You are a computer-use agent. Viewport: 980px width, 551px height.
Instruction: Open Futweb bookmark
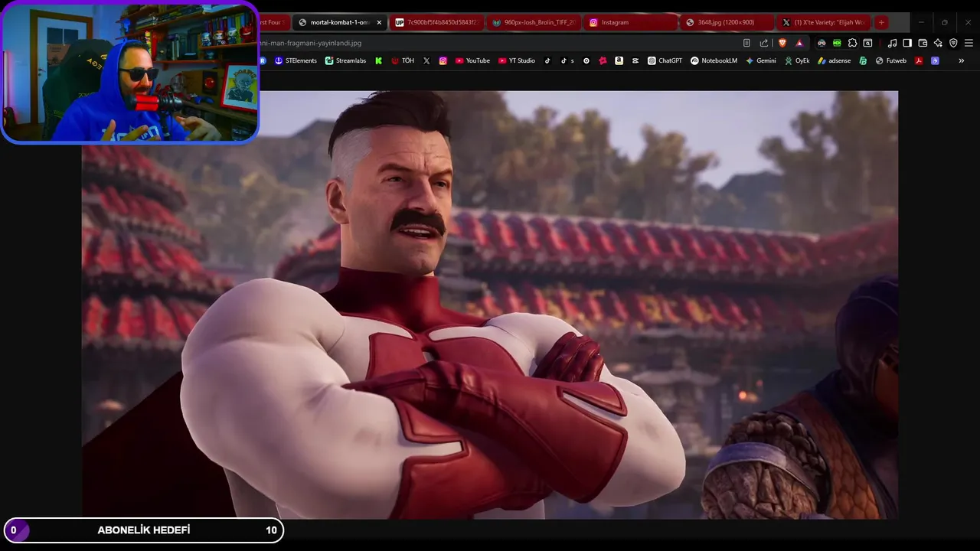(x=890, y=60)
